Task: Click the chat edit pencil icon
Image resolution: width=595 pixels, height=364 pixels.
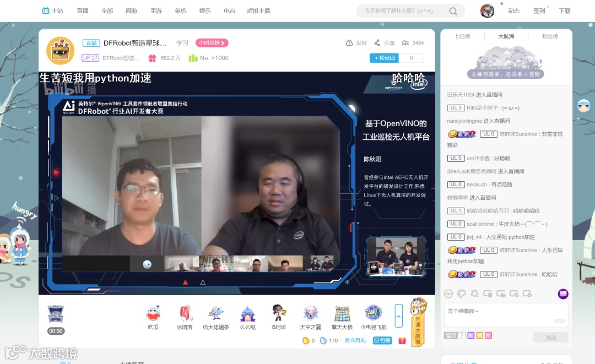Action: (x=514, y=294)
